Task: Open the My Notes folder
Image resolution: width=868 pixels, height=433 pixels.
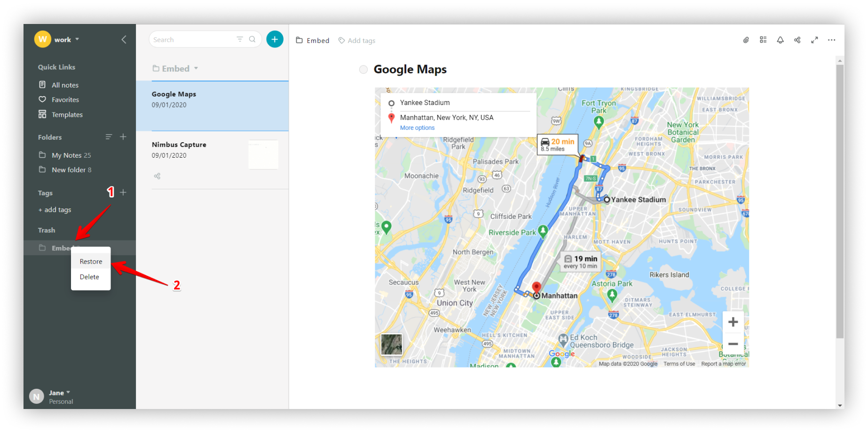Action: (x=71, y=155)
